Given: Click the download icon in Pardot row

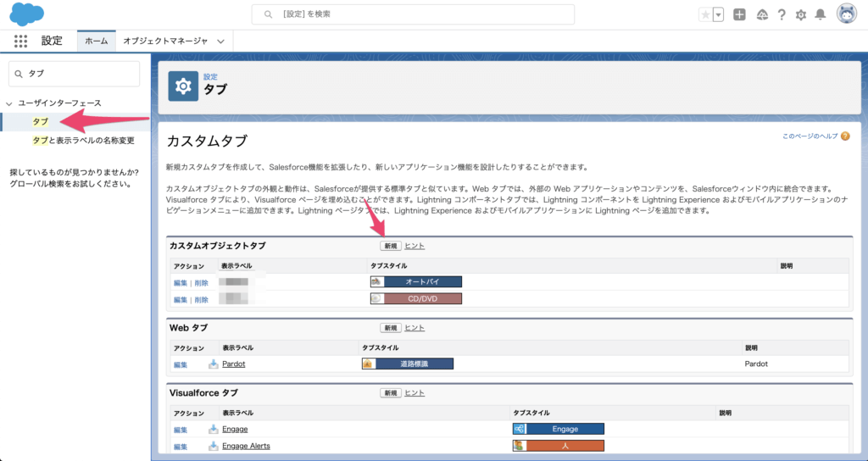Looking at the screenshot, I should coord(213,364).
